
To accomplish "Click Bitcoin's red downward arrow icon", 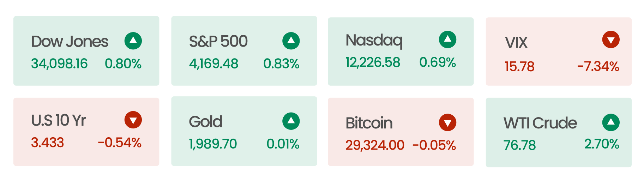I will (448, 123).
